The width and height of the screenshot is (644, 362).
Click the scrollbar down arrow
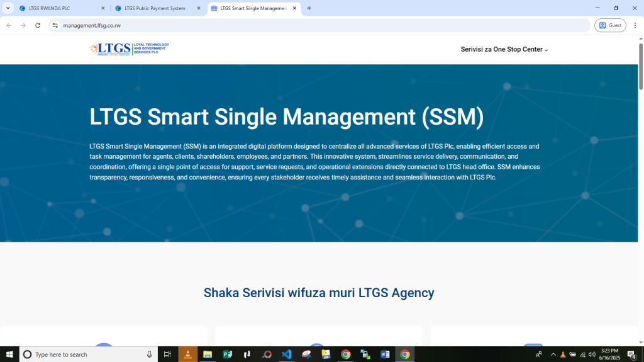(x=641, y=342)
